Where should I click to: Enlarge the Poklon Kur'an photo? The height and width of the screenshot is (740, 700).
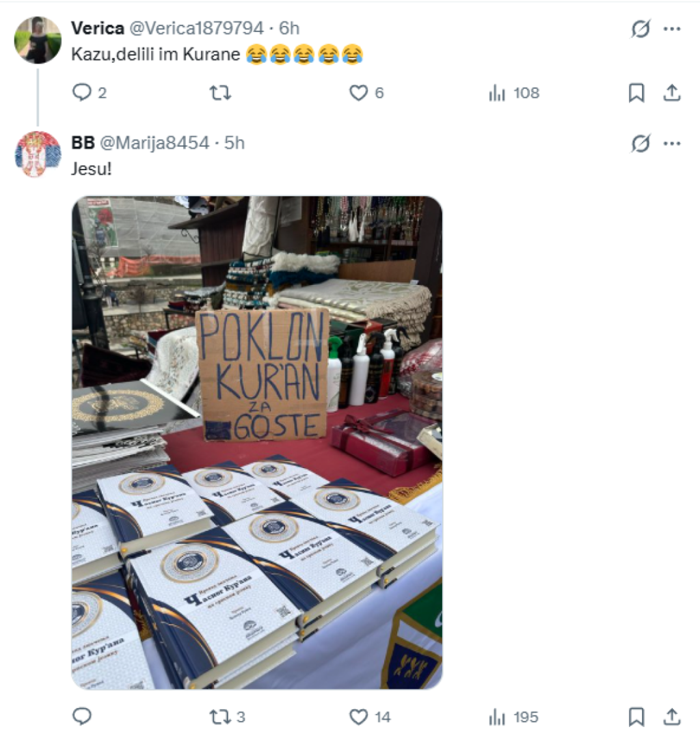257,443
